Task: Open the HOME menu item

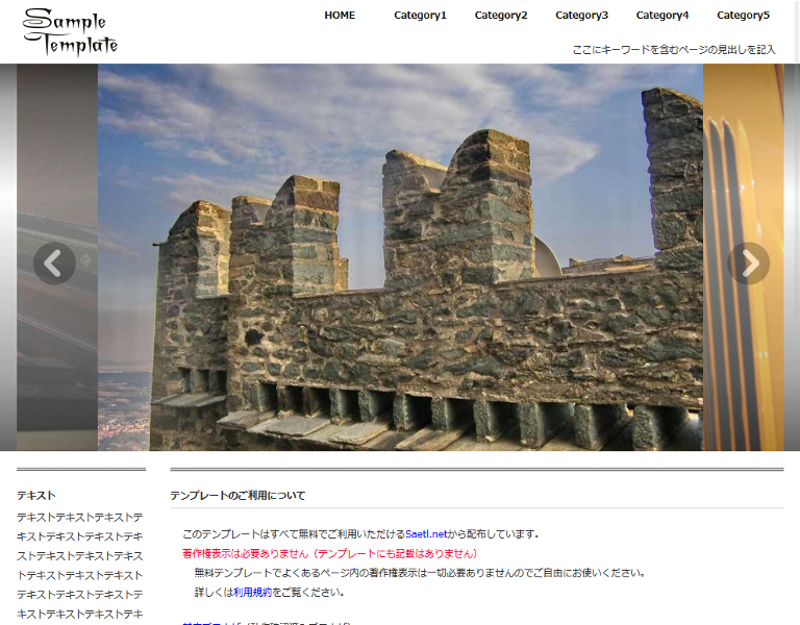Action: (339, 15)
